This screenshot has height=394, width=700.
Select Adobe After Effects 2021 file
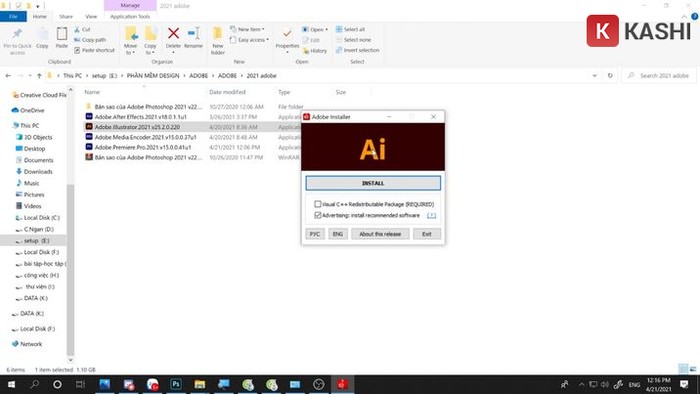coord(141,117)
